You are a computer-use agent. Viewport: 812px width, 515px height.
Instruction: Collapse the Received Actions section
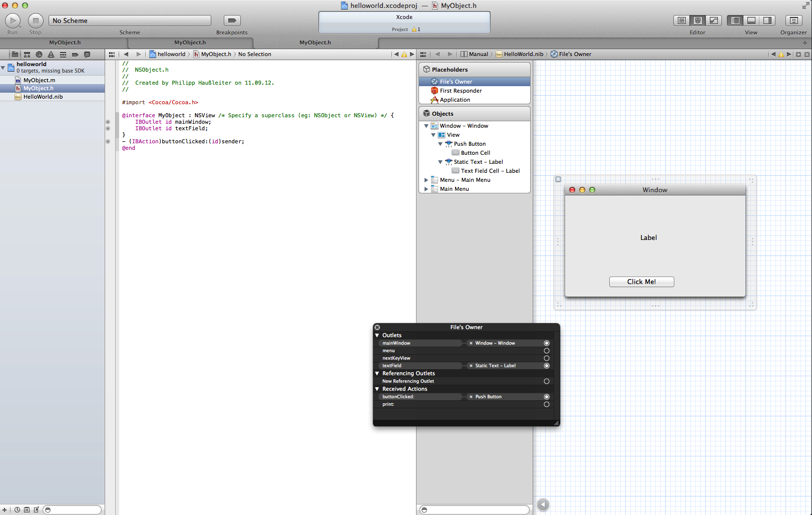coord(377,389)
